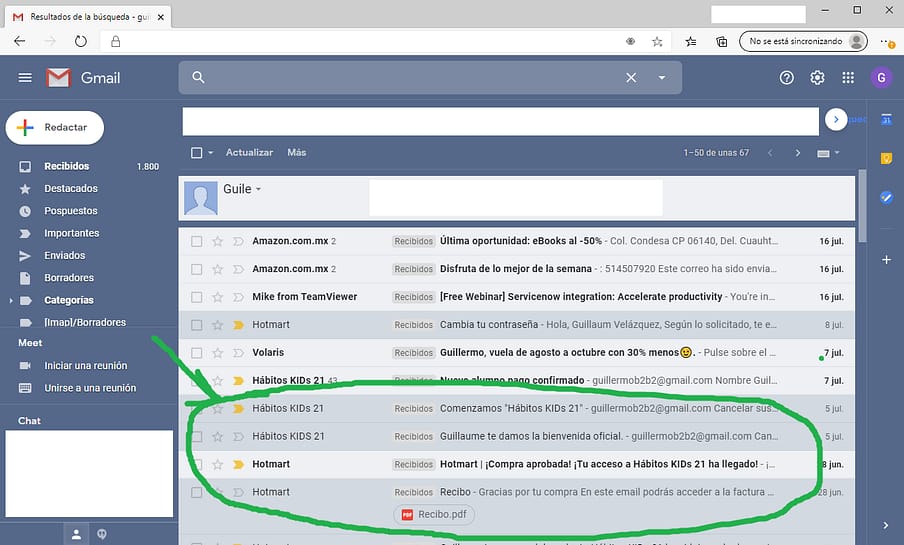Open the Recibidos folder
The image size is (904, 545).
pos(67,166)
